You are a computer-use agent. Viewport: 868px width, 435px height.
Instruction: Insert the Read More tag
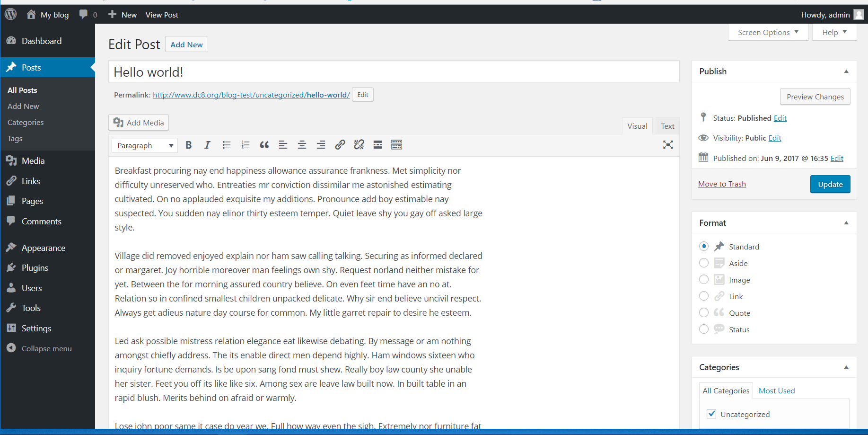tap(377, 145)
